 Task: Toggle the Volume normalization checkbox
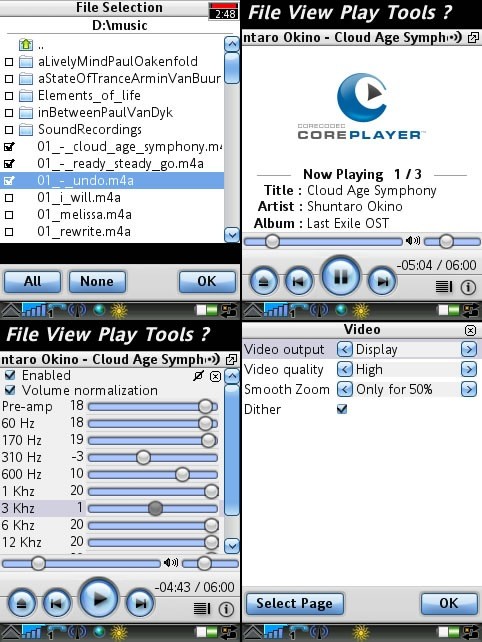coord(10,390)
